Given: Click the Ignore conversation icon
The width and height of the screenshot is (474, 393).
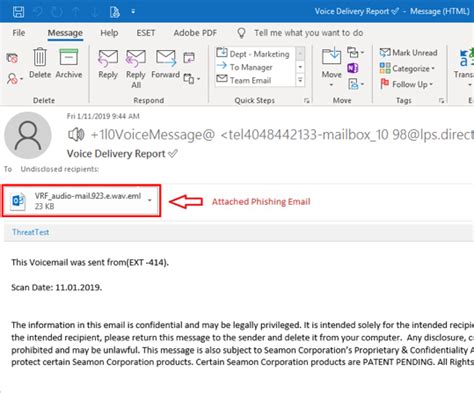Looking at the screenshot, I should pos(12,58).
